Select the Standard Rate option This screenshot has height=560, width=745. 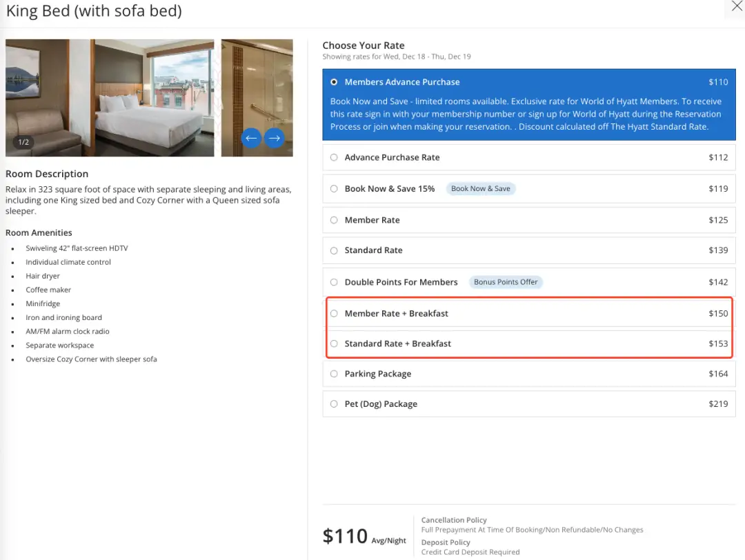coord(334,250)
